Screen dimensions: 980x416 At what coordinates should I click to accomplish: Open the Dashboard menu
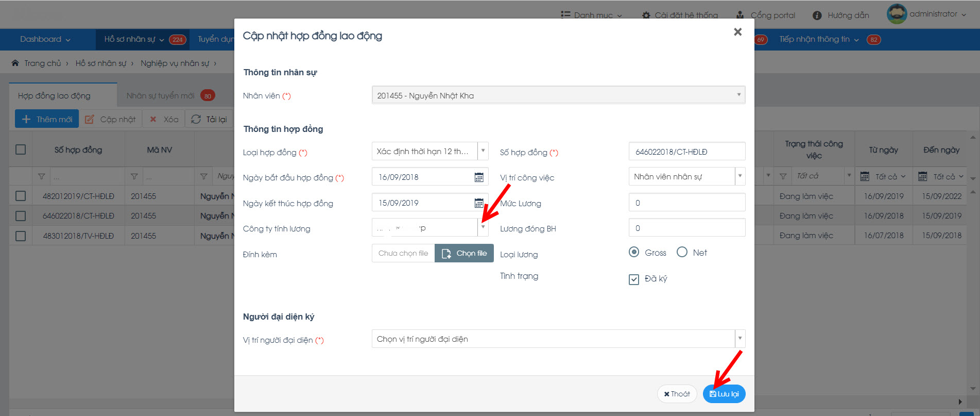coord(45,40)
